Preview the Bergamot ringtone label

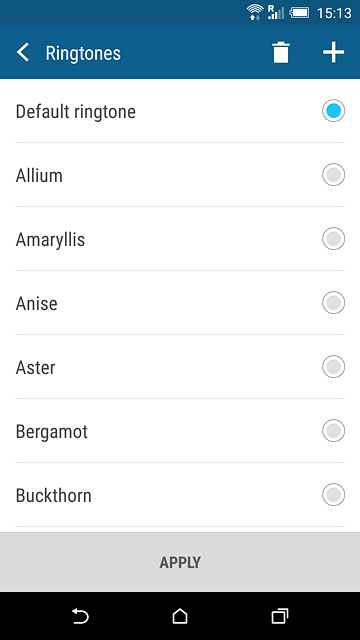click(x=52, y=432)
